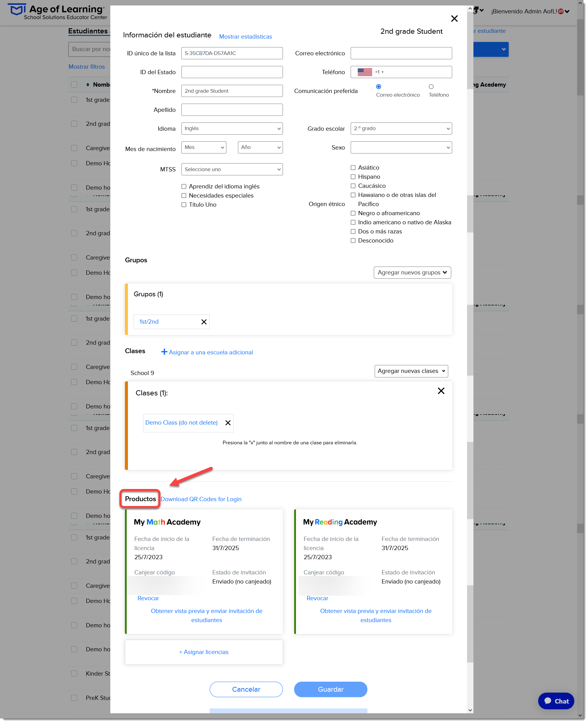
Task: Check Título Uno
Action: point(184,205)
